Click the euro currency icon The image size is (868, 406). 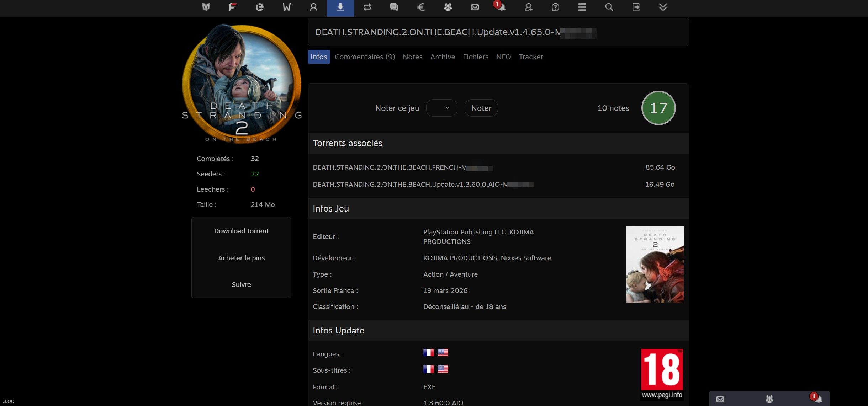(x=421, y=7)
